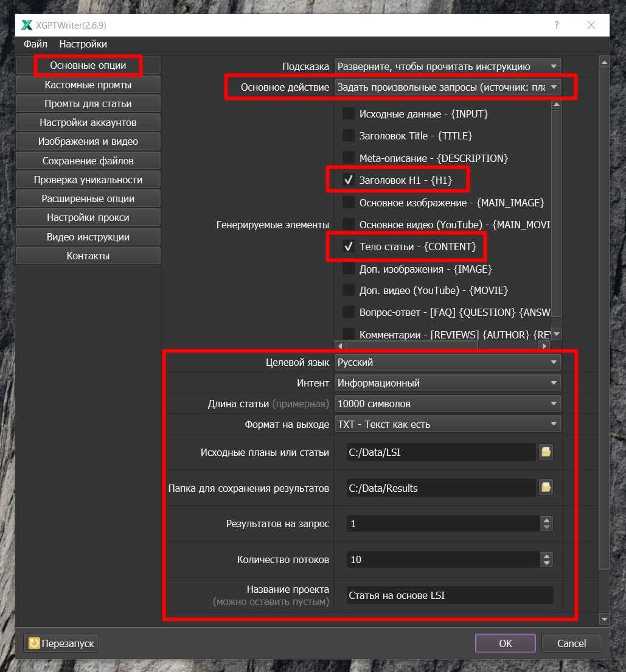Click the XGPTWriter logo in title bar
The width and height of the screenshot is (626, 672).
27,25
